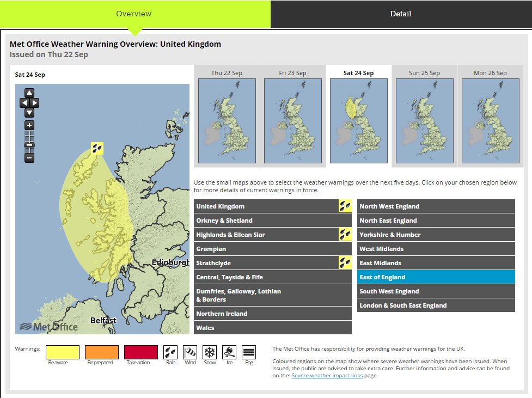Image resolution: width=532 pixels, height=398 pixels.
Task: Choose the South West England region
Action: click(x=436, y=291)
